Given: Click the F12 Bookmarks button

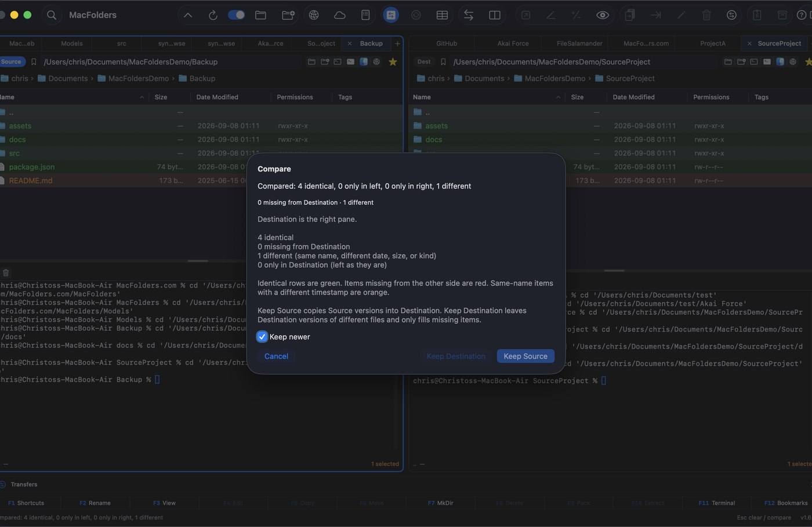Looking at the screenshot, I should (786, 503).
